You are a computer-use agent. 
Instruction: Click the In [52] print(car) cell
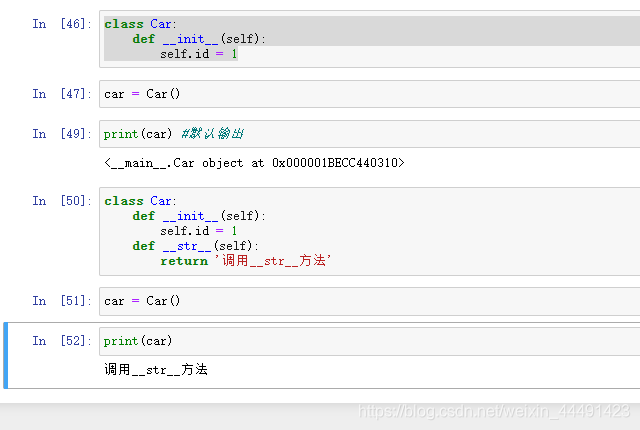tap(369, 341)
